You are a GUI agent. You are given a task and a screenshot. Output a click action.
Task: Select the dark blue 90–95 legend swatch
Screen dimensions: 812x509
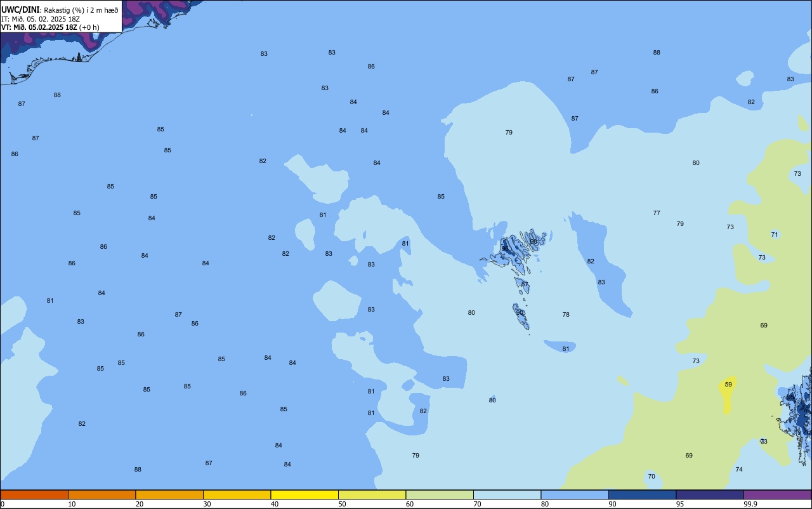point(642,494)
